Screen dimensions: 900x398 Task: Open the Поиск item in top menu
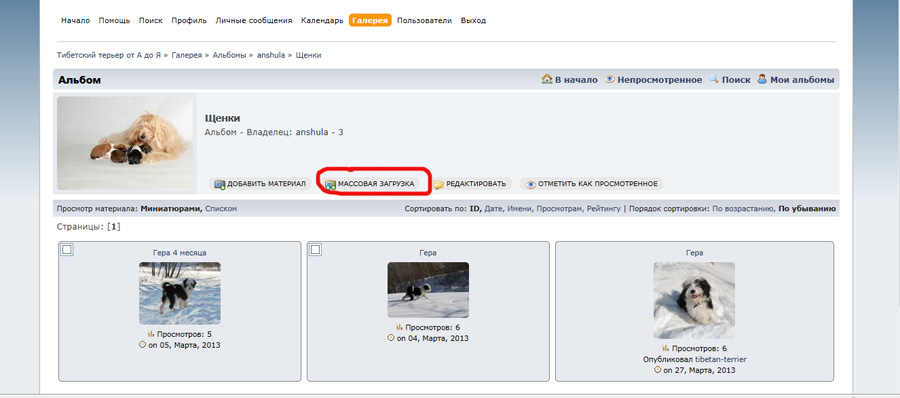click(x=150, y=21)
